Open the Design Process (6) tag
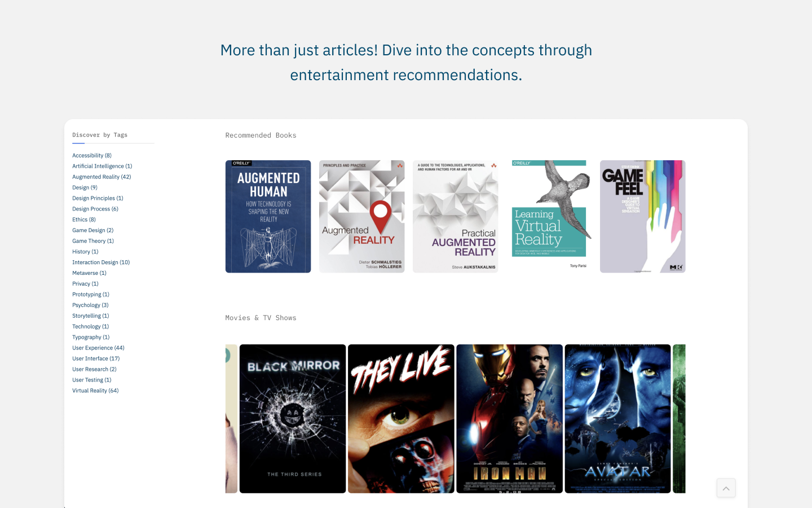812x508 pixels. 95,209
